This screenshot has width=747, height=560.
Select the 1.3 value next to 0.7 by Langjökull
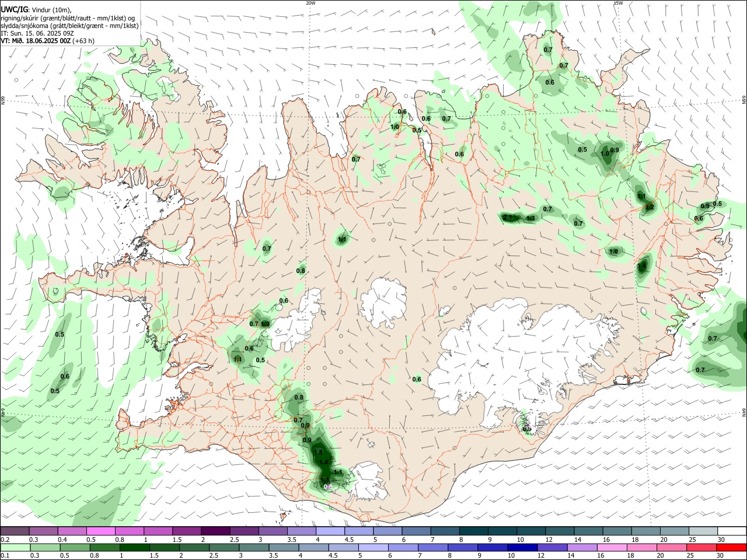[x=266, y=324]
